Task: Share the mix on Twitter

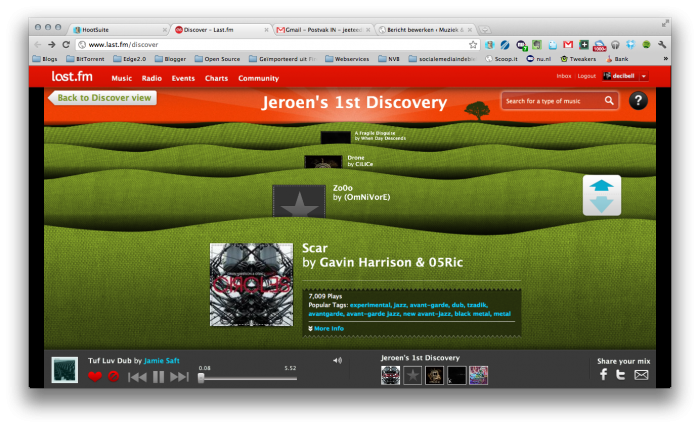Action: click(621, 374)
